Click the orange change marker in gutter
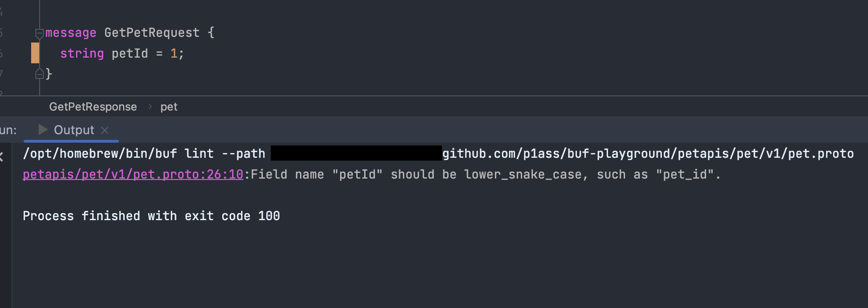The height and width of the screenshot is (308, 868). (x=35, y=53)
